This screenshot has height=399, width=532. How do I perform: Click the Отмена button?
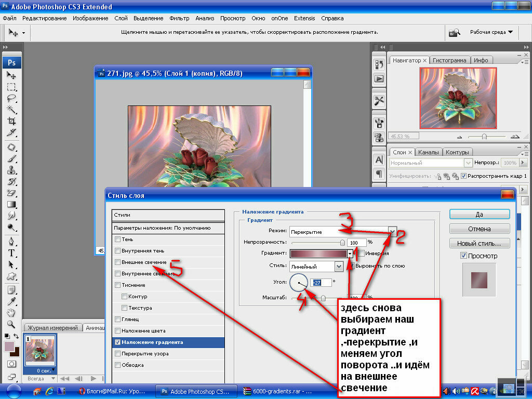pyautogui.click(x=480, y=229)
